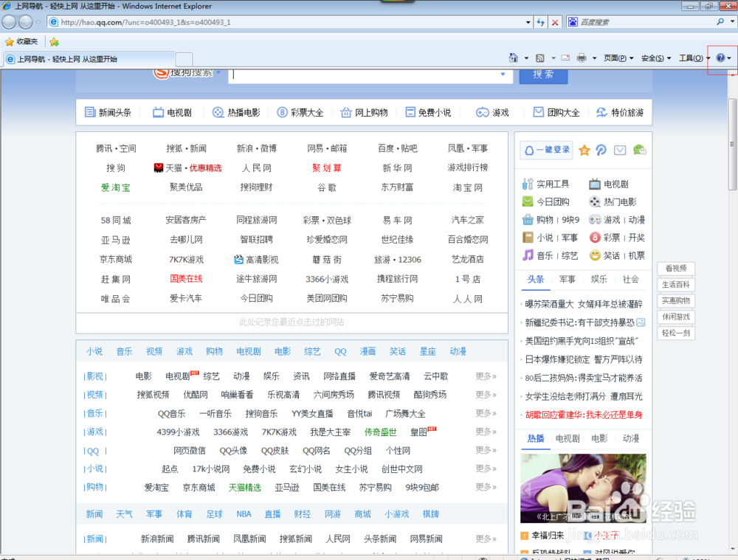This screenshot has width=738, height=560.
Task: Click 更多» in the 影视 row
Action: coord(486,376)
